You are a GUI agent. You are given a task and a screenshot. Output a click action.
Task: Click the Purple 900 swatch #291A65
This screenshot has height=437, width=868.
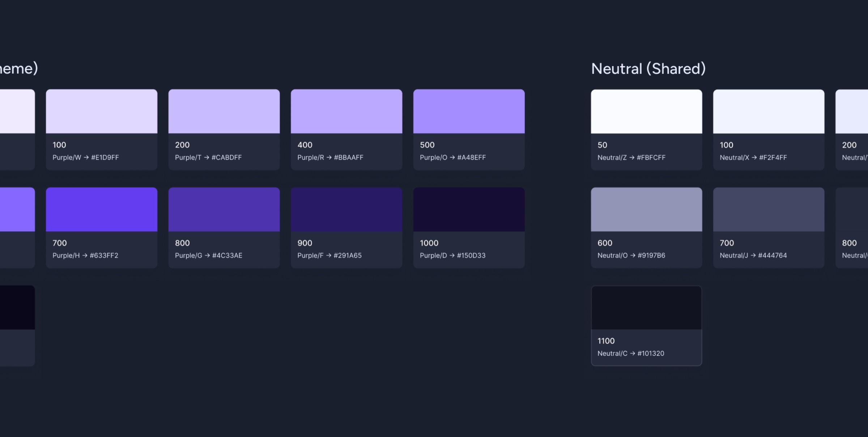click(346, 209)
